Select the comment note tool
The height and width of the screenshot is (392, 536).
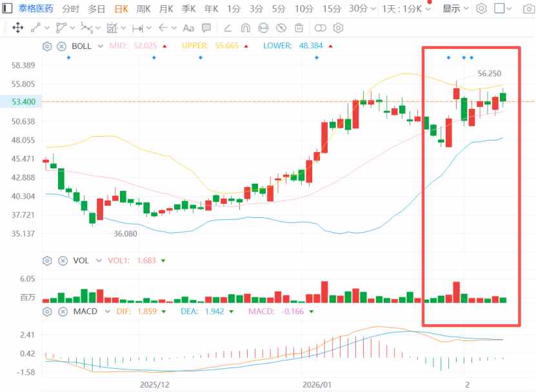point(206,28)
